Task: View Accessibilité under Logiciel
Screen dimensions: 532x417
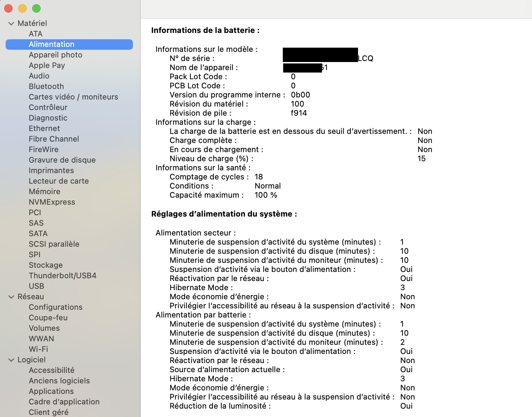Action: click(51, 370)
